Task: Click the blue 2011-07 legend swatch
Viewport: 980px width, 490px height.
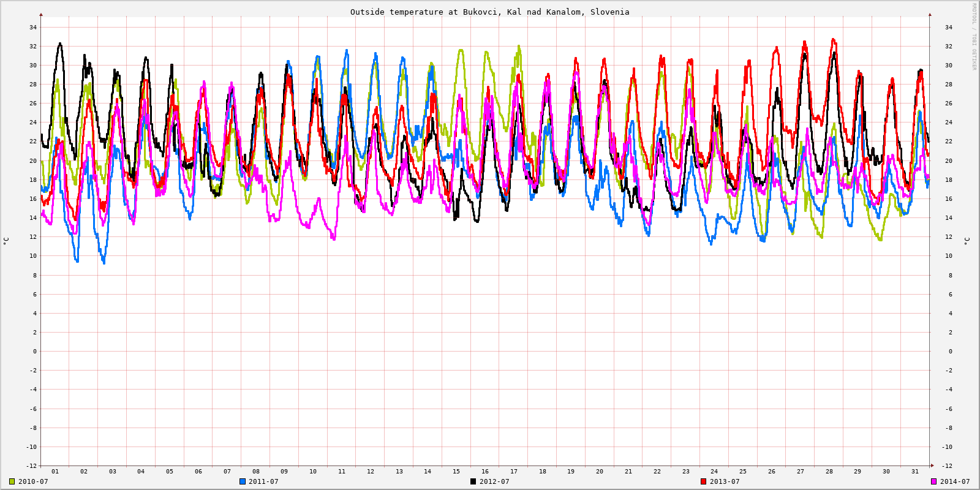Action: [x=243, y=481]
